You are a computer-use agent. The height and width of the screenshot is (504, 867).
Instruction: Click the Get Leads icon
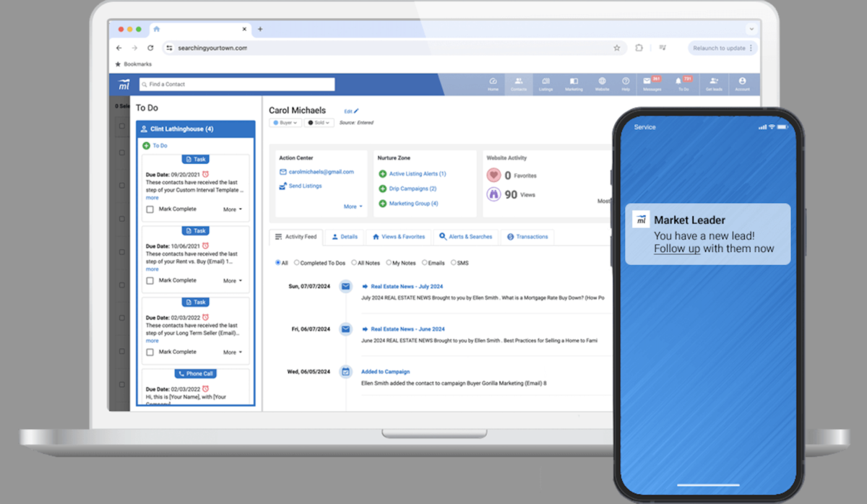(x=714, y=81)
